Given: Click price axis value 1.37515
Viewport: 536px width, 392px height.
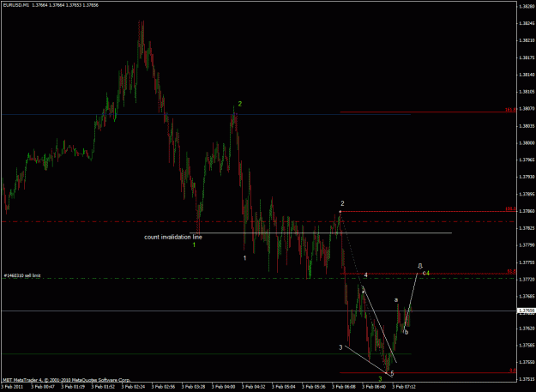Looking at the screenshot, I should [x=525, y=379].
